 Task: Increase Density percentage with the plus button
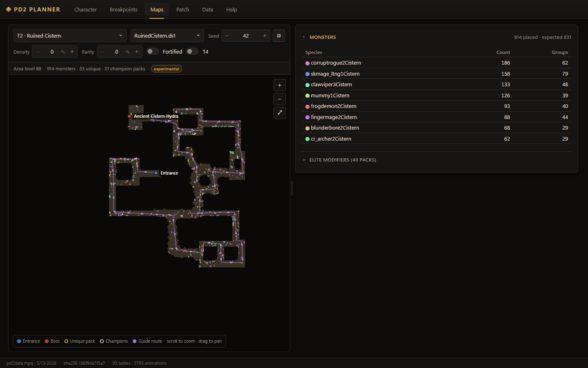pos(72,52)
